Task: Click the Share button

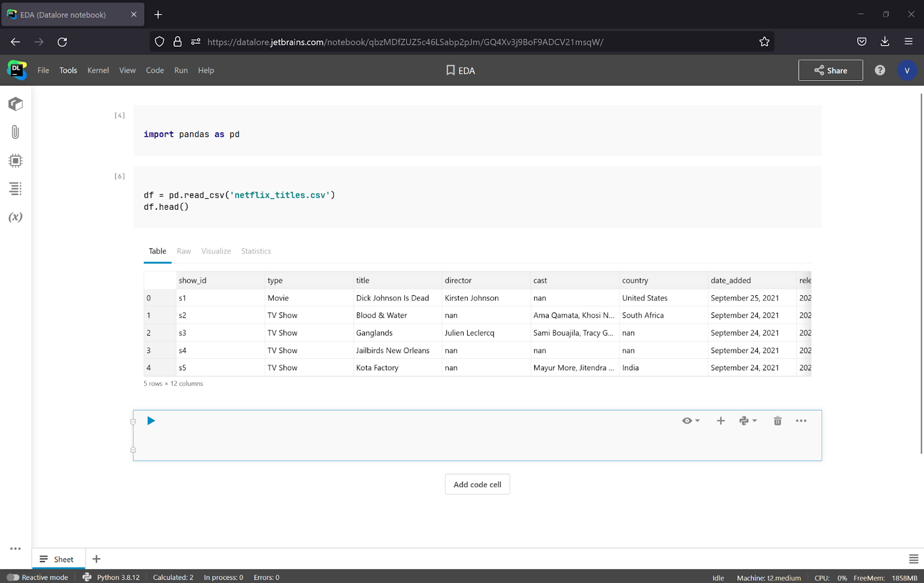Action: coord(830,70)
